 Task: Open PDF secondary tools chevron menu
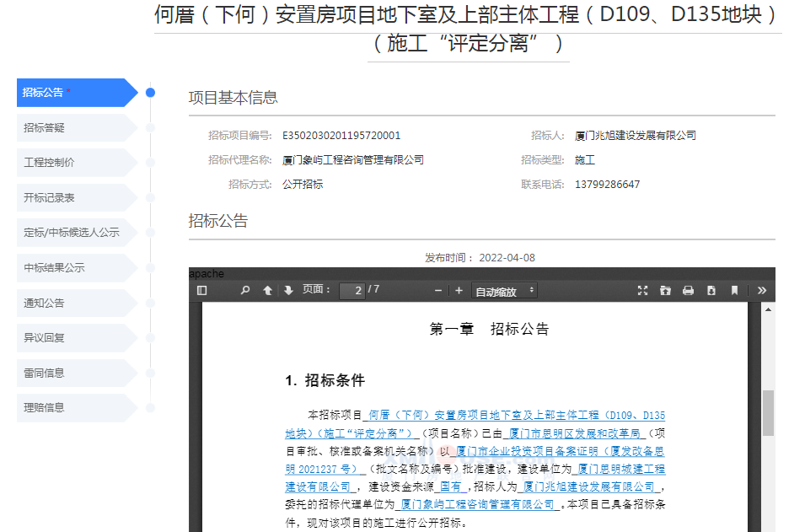762,291
